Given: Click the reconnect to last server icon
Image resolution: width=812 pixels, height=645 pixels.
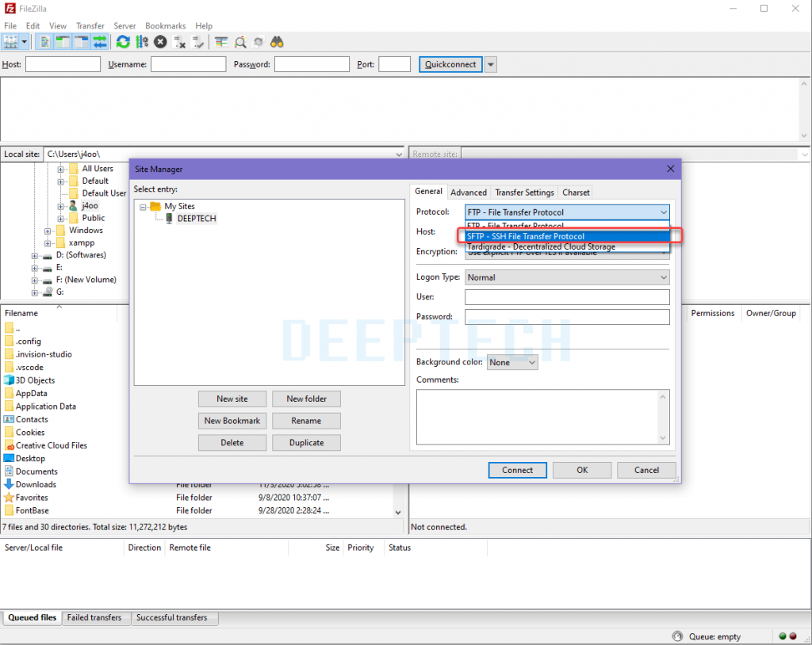Looking at the screenshot, I should pos(197,42).
